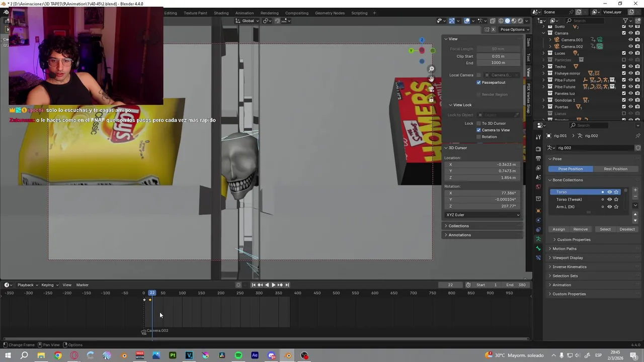Add a bone collection with plus button
Viewport: 644px width, 362px height.
click(x=635, y=190)
